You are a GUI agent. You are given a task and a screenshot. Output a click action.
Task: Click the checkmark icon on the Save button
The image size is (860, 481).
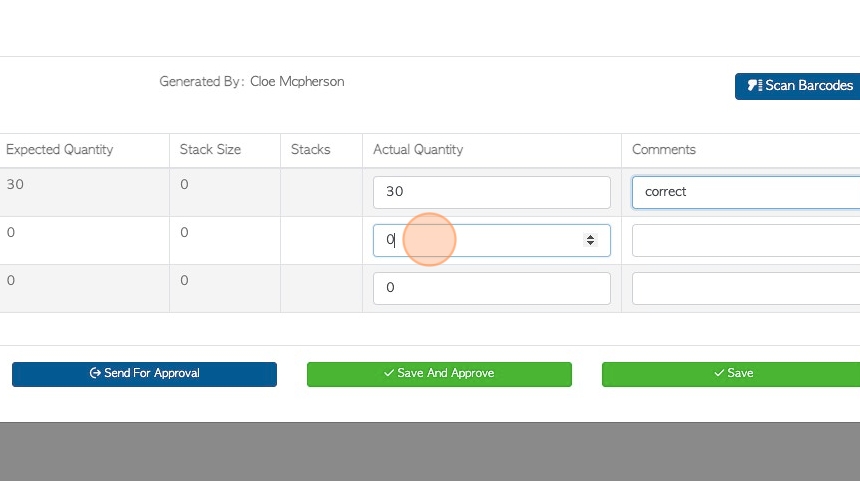coord(719,373)
